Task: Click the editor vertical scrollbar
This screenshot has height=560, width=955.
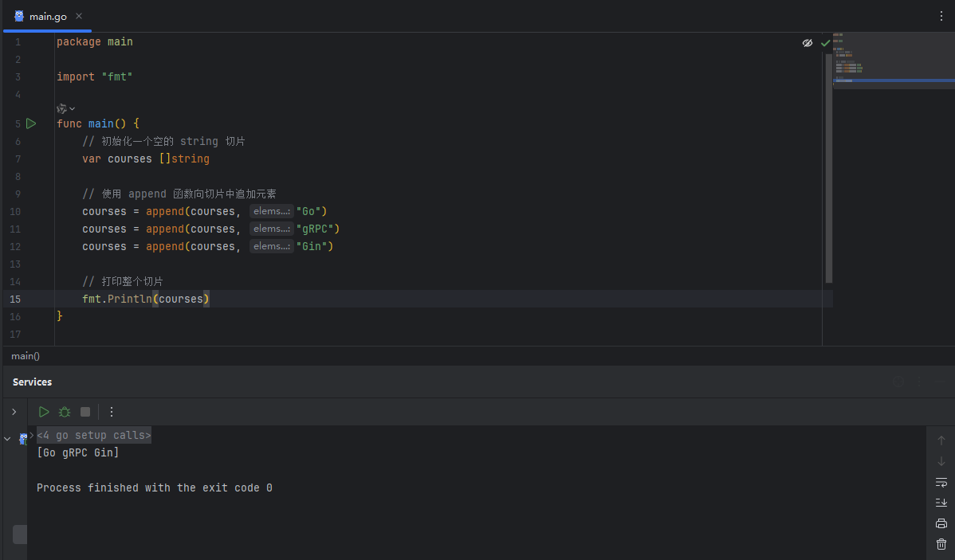Action: coord(828,167)
